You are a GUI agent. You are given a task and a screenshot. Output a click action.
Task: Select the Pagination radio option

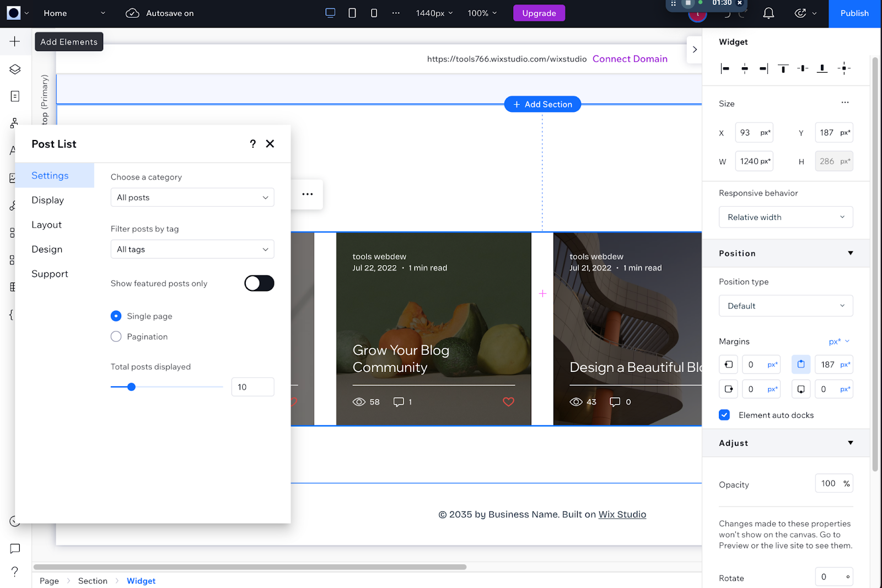tap(116, 337)
